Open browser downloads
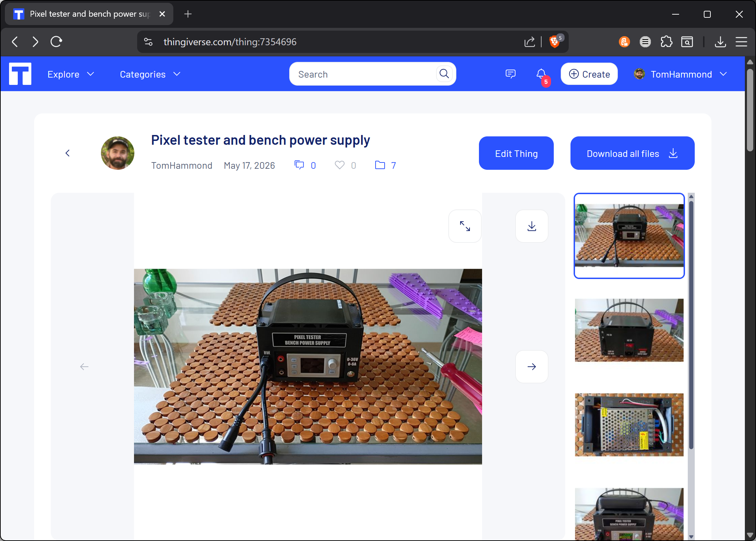 pyautogui.click(x=720, y=42)
